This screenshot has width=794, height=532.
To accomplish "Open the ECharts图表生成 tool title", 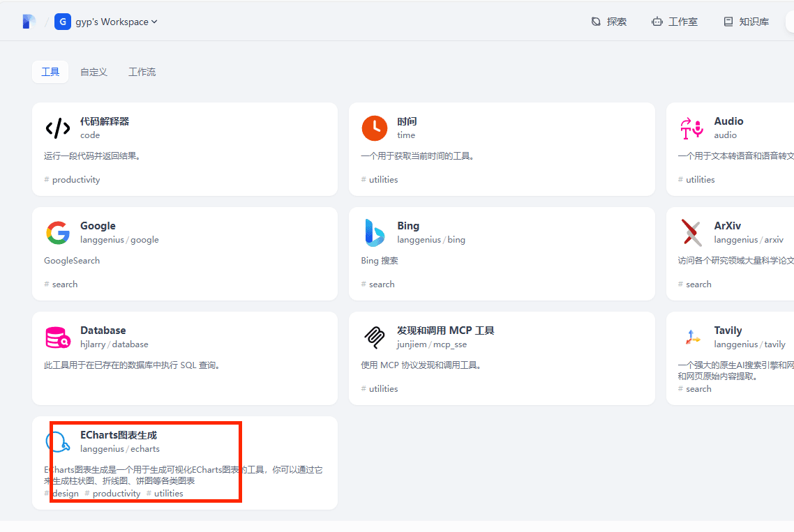I will [x=119, y=435].
